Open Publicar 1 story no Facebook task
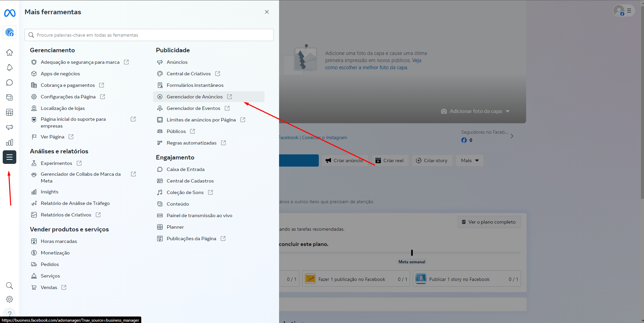The image size is (644, 323). click(x=467, y=279)
